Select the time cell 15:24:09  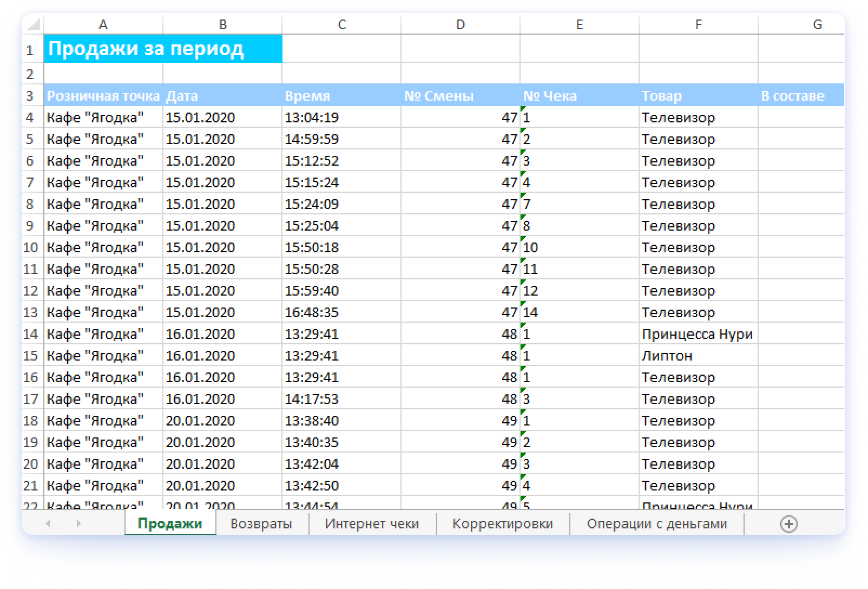[341, 204]
